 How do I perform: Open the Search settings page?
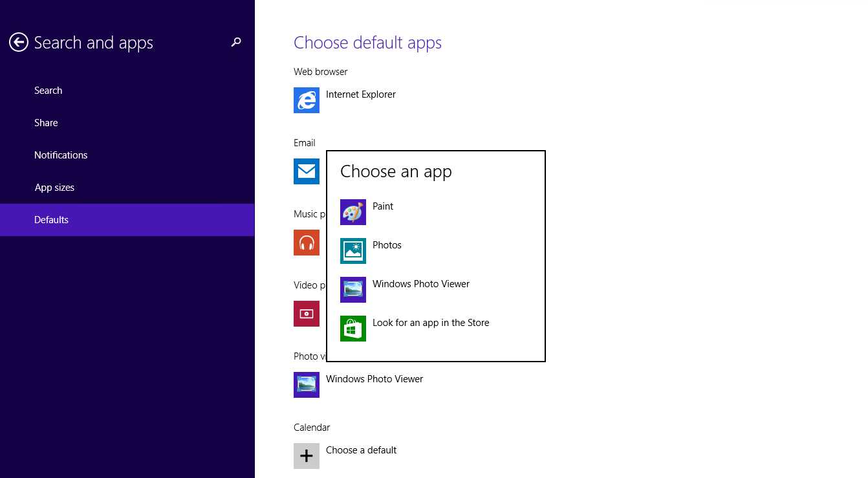pos(127,91)
